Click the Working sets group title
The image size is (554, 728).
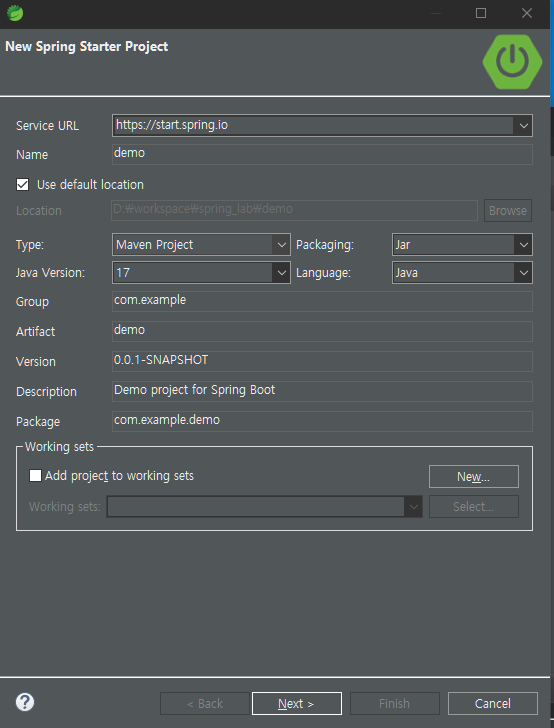click(x=59, y=447)
